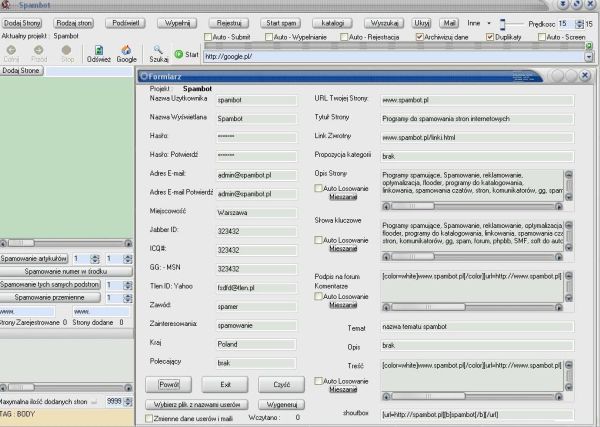600x427 pixels.
Task: Click Spambot application icon in title bar
Action: (x=5, y=5)
